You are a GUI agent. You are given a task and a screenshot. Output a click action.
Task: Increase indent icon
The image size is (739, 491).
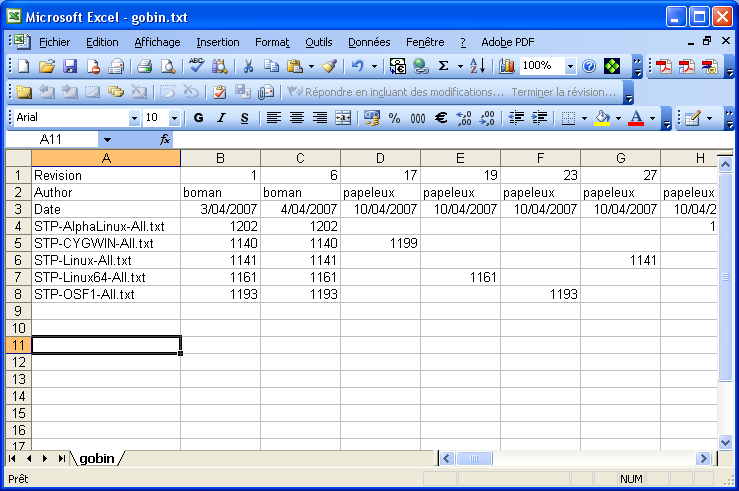[539, 118]
